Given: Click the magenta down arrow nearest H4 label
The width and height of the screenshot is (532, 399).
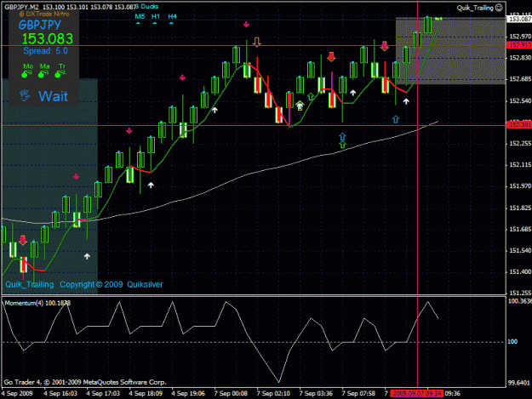Looking at the screenshot, I should click(x=182, y=77).
